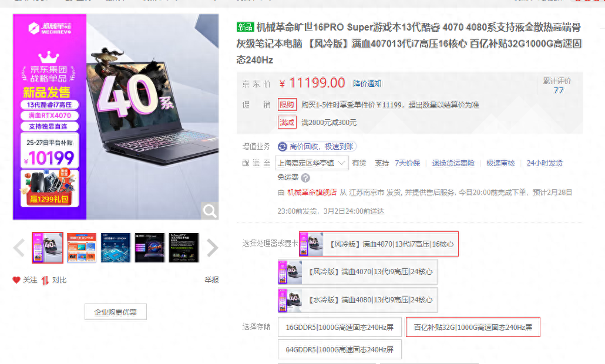Click the heart 关注 icon
Image resolution: width=605 pixels, height=364 pixels.
[x=16, y=280]
